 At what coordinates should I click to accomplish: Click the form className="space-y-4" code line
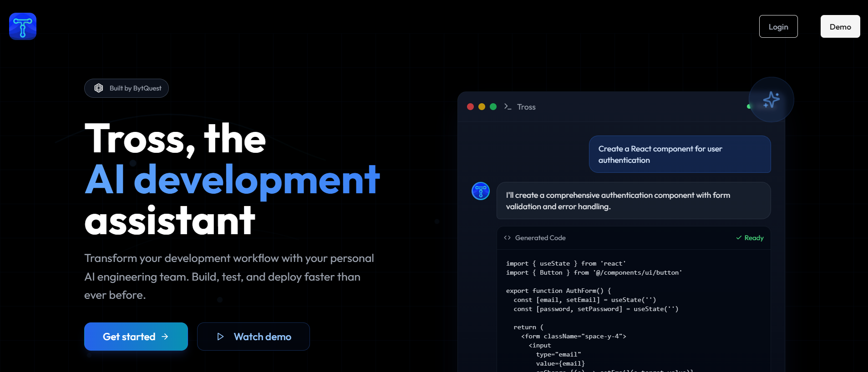pos(574,336)
